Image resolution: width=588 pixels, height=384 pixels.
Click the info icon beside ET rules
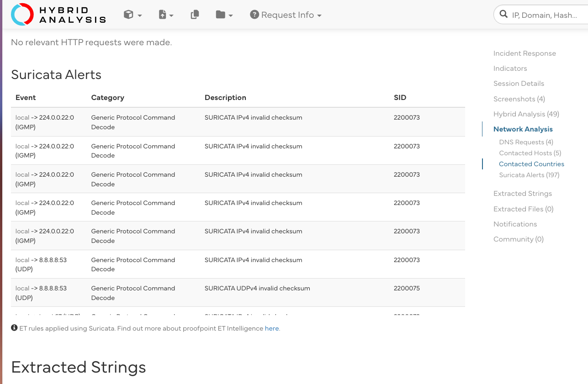[x=14, y=328]
